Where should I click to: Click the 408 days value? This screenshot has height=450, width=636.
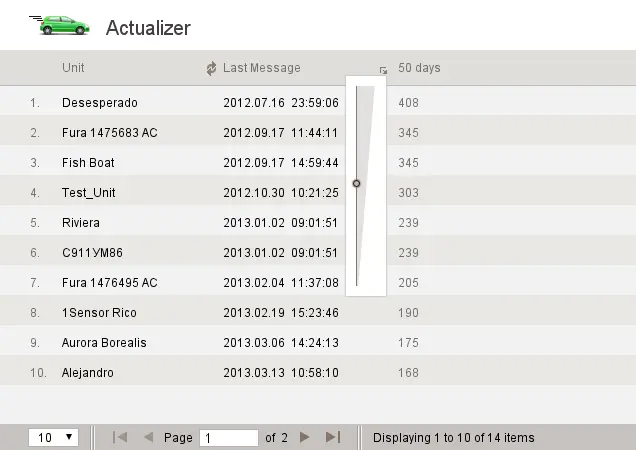[x=408, y=103]
